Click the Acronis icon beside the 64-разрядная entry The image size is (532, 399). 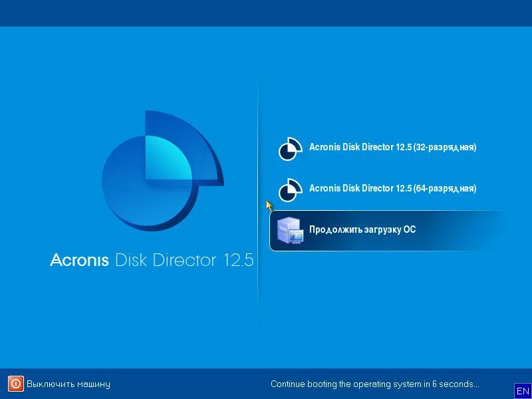click(x=291, y=190)
